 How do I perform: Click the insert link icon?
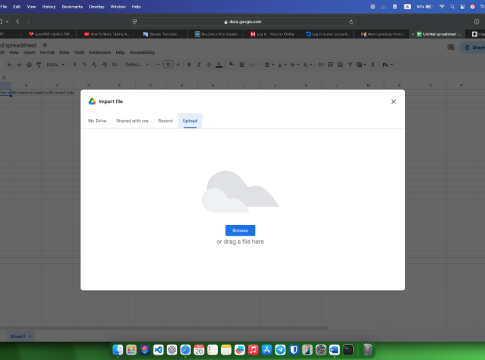[320, 65]
